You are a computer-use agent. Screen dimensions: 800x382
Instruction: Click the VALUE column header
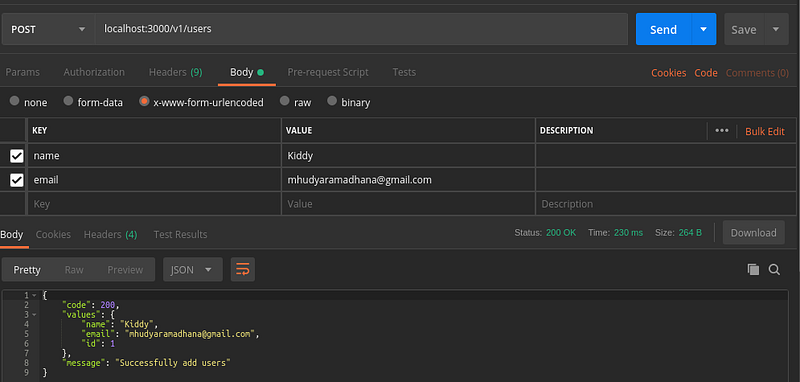(298, 131)
